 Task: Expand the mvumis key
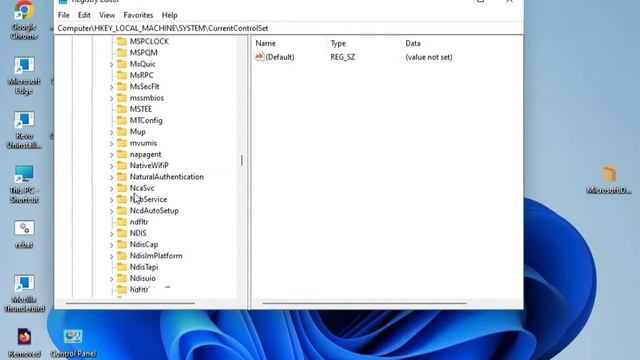(111, 143)
